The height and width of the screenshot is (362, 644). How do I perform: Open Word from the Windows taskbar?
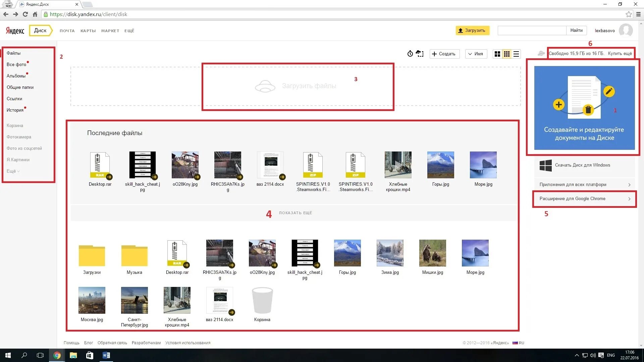(x=106, y=355)
